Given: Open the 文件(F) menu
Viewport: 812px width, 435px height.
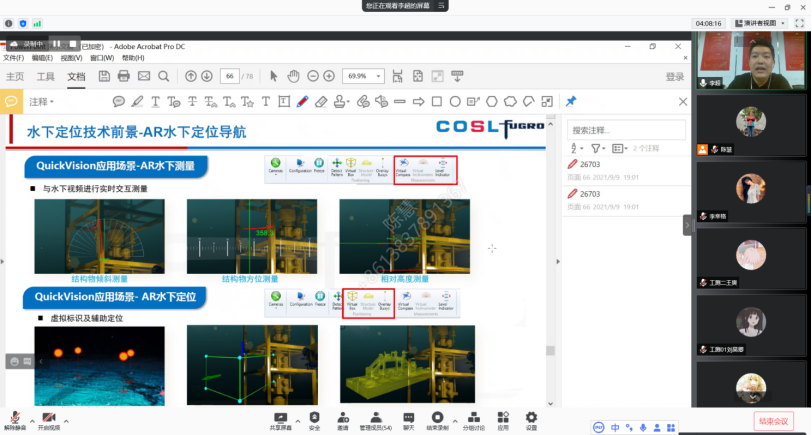Looking at the screenshot, I should pyautogui.click(x=13, y=58).
